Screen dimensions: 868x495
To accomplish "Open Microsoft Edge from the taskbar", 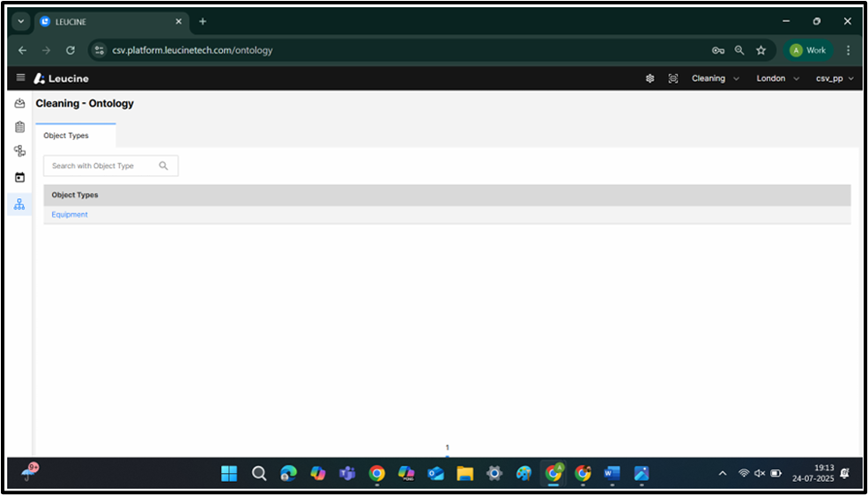I will (x=288, y=474).
